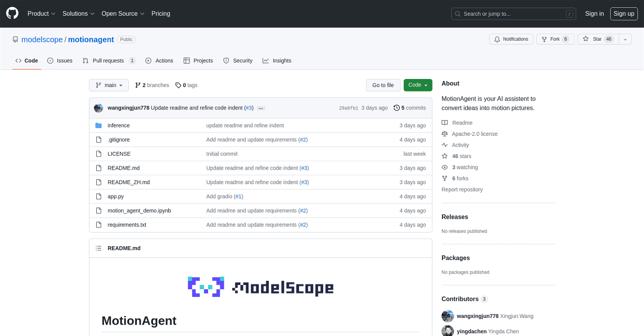
Task: Click wangxingjun778 avatar in commit bar
Action: [x=99, y=108]
